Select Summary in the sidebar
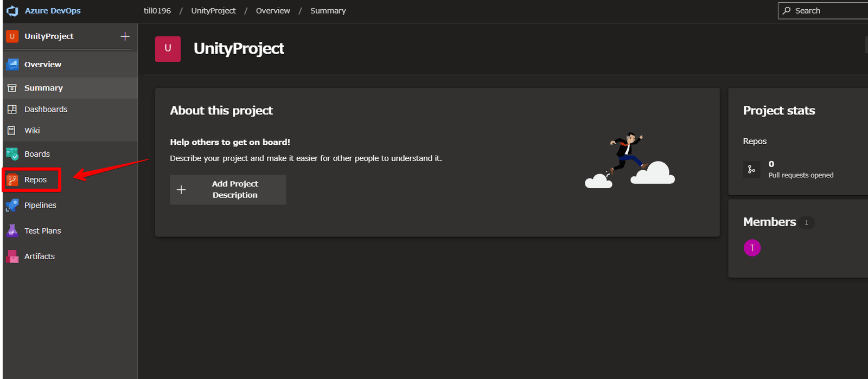868x379 pixels. pyautogui.click(x=43, y=88)
